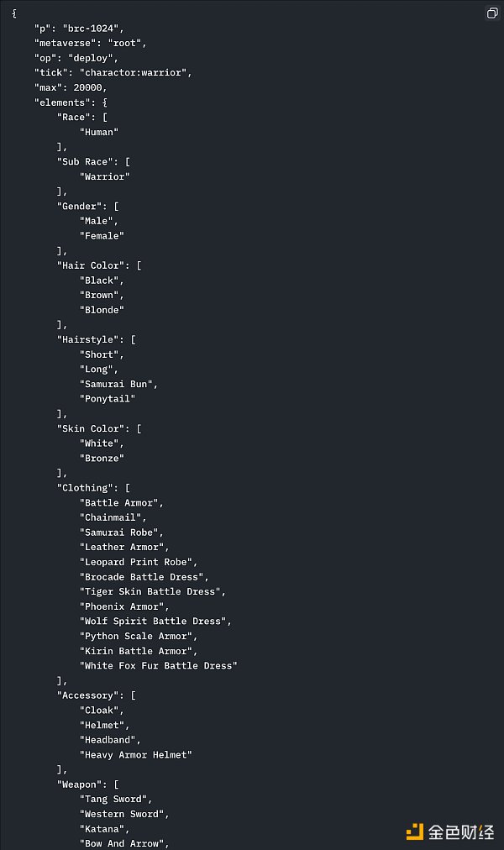Click the "Leopard Print Robe" entry
Screen dimensions: 504x850
click(138, 562)
